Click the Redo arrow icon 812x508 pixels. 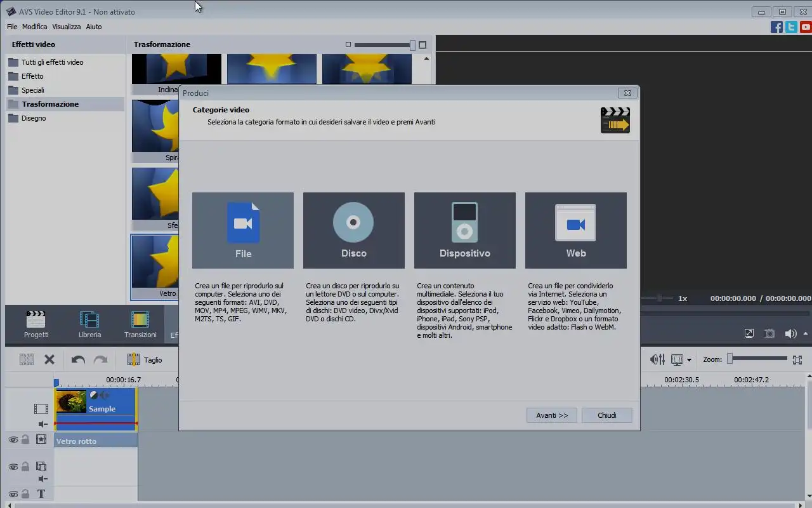100,359
